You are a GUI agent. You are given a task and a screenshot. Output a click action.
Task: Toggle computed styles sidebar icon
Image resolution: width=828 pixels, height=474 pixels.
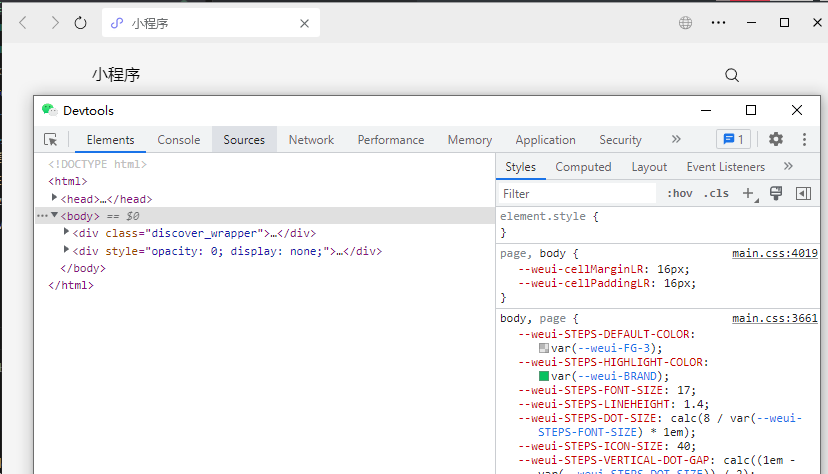coord(803,193)
